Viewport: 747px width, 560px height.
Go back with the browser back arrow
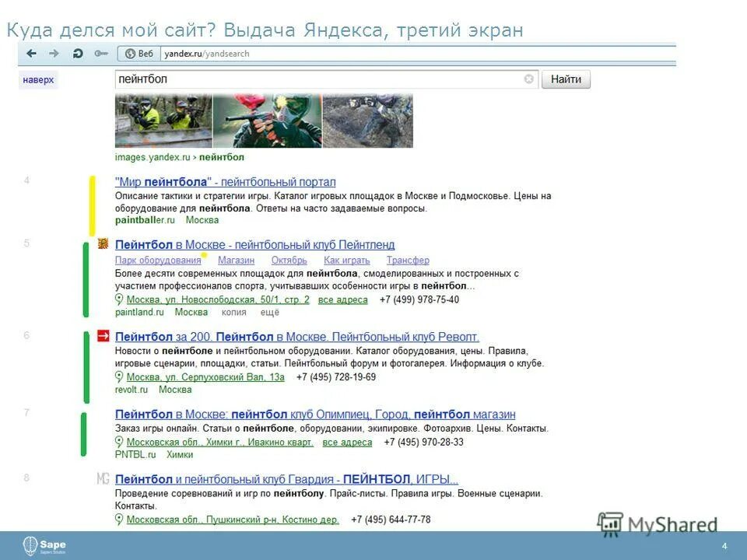[x=31, y=54]
